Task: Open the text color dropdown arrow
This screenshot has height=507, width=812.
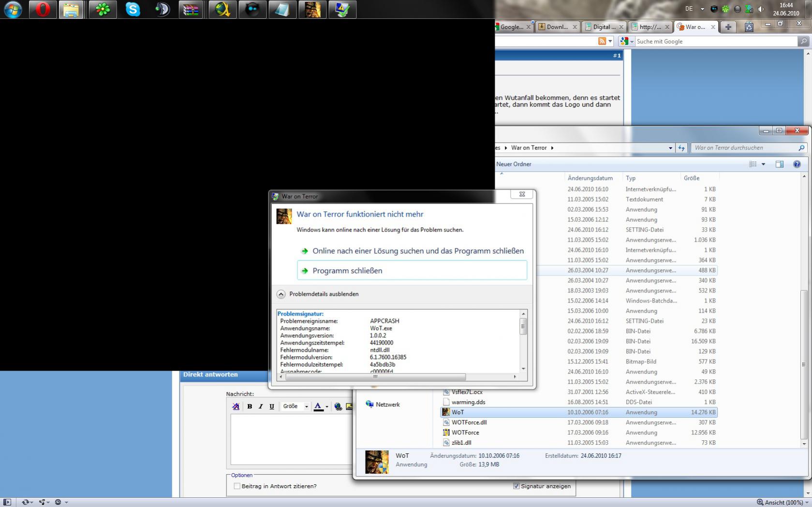Action: click(x=327, y=407)
